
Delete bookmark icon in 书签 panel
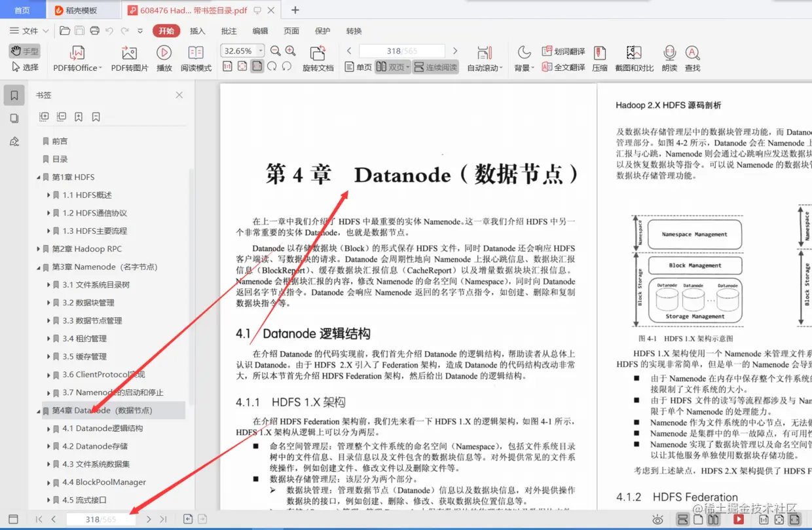click(96, 117)
